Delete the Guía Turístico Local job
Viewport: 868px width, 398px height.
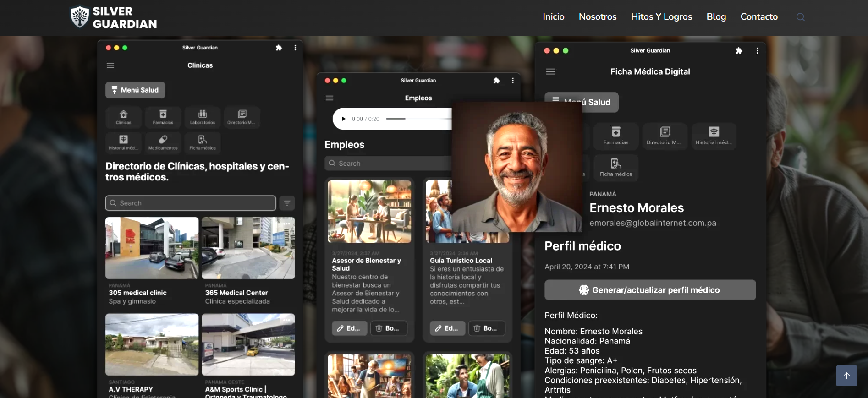coord(487,328)
